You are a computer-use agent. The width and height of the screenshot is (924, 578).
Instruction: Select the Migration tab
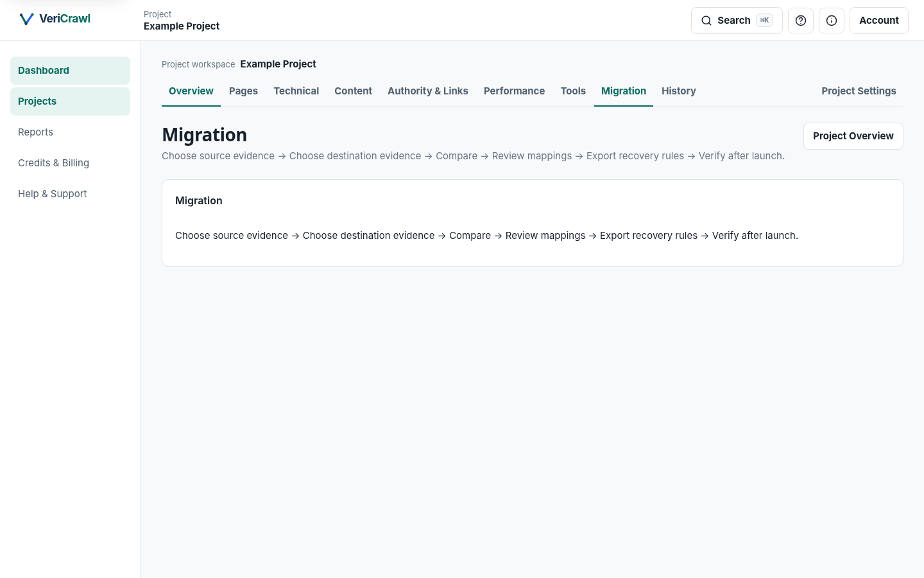coord(624,91)
